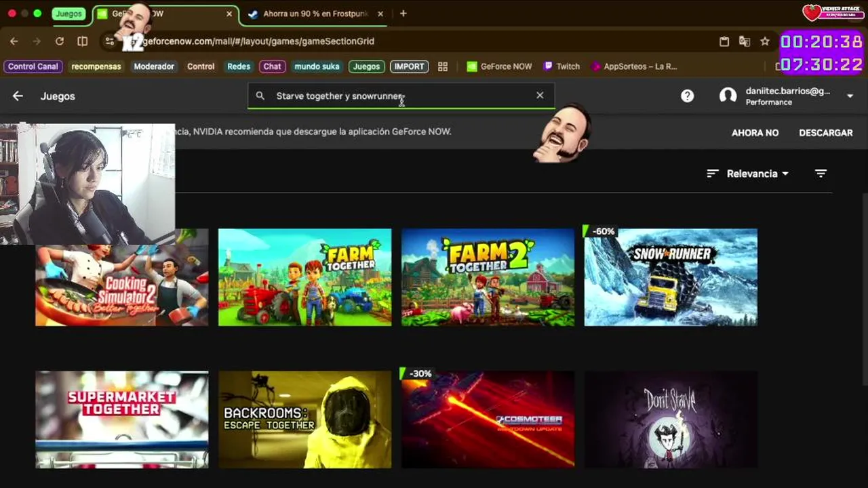Open the Relevancia sort dropdown
Screen dimensions: 868x488
pyautogui.click(x=757, y=174)
